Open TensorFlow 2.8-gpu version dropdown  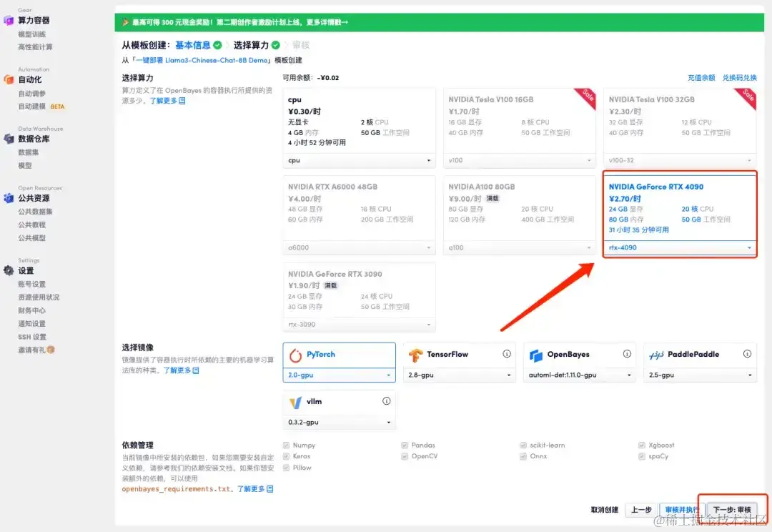pos(460,375)
